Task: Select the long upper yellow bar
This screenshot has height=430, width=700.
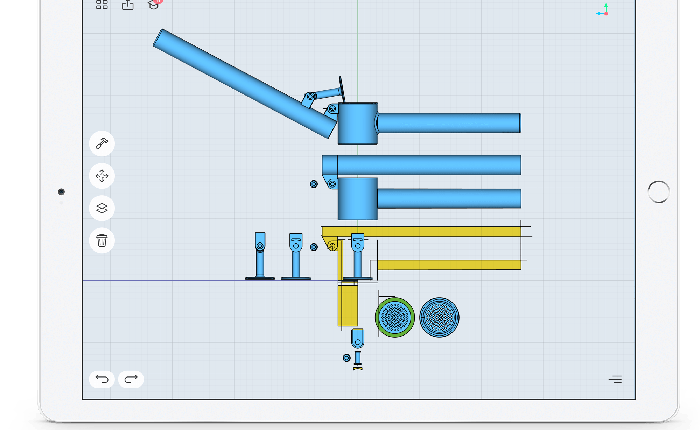Action: tap(421, 232)
